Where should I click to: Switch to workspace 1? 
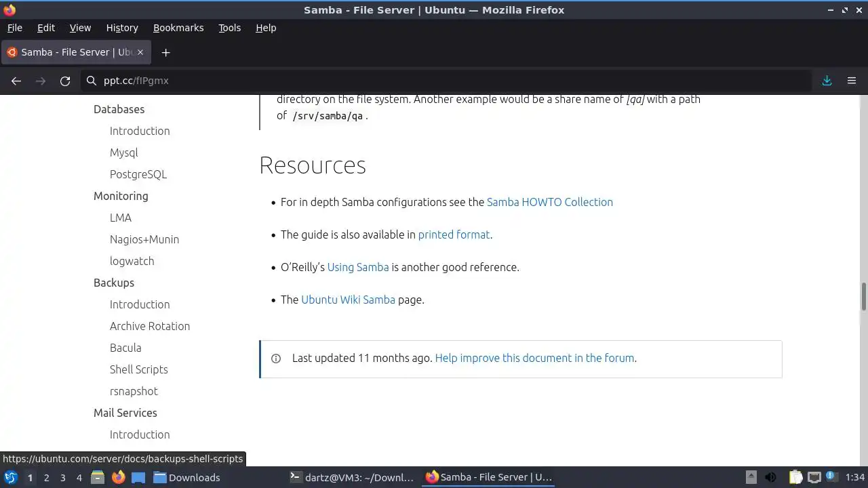(x=30, y=478)
